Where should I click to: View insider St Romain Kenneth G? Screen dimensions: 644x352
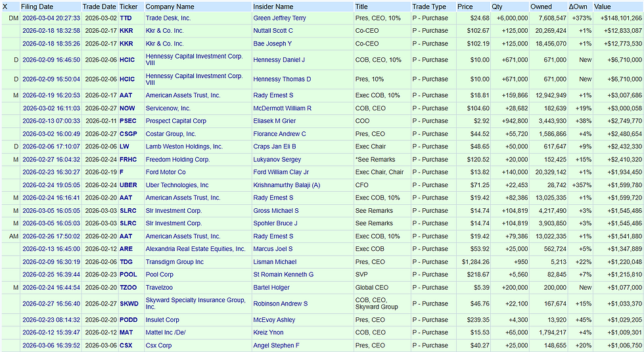click(x=283, y=275)
